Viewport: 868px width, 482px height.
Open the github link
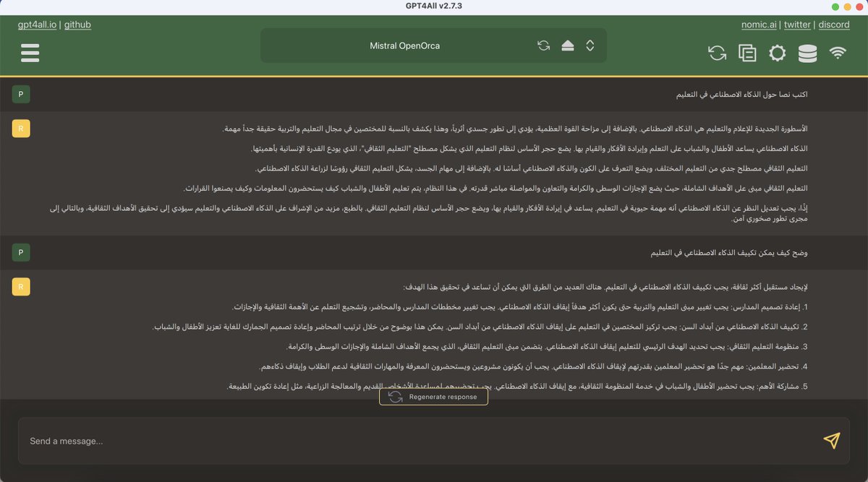[77, 25]
